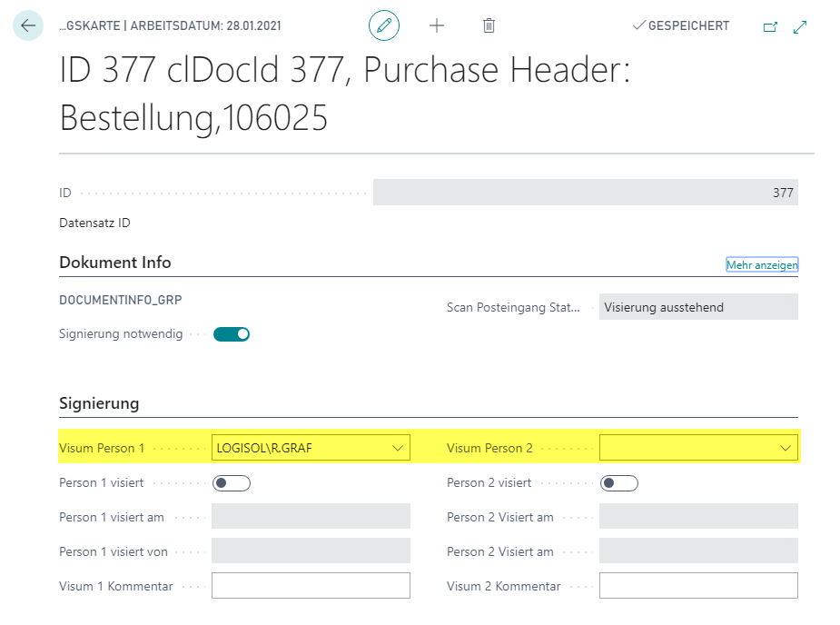Go back with the arrow button

click(x=28, y=25)
